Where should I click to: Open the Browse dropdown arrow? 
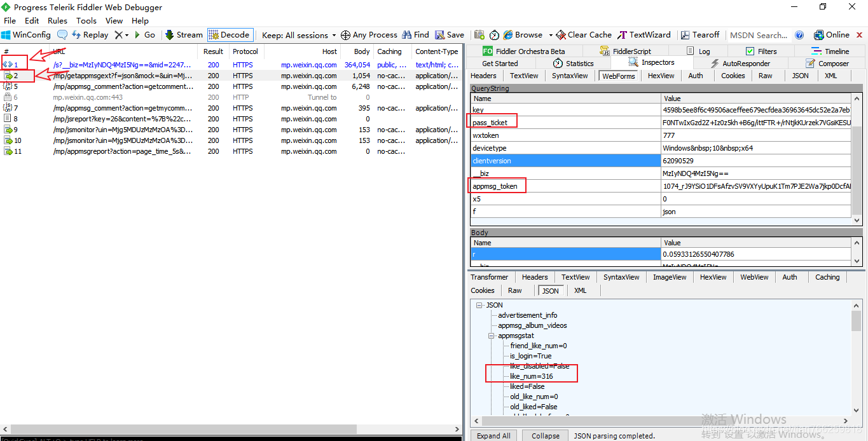(551, 35)
